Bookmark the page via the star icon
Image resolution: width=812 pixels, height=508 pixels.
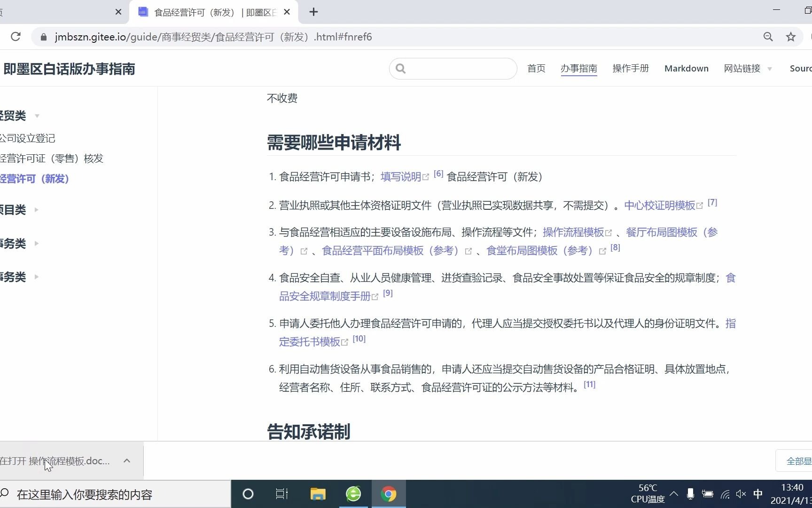(x=790, y=36)
